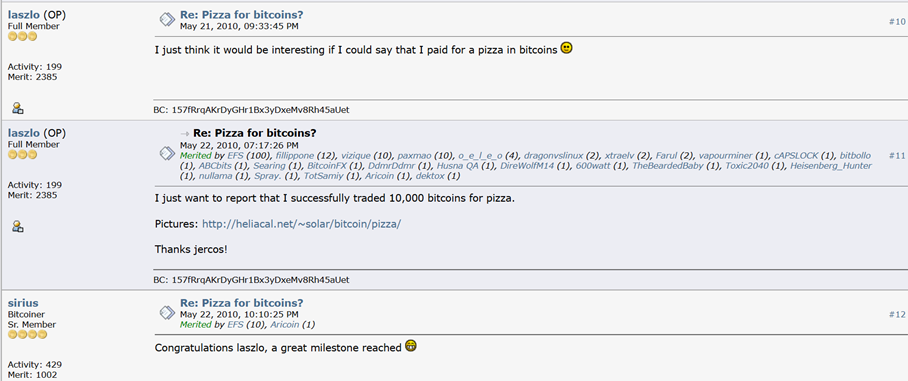Open post permalink #12
Image resolution: width=908 pixels, height=381 pixels.
tap(896, 314)
